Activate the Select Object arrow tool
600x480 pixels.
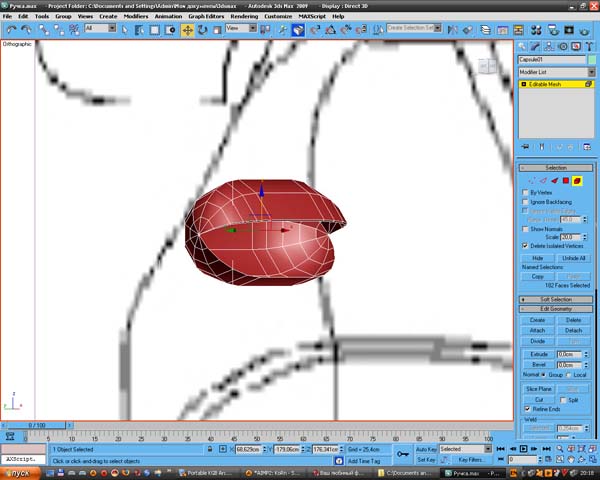click(124, 29)
